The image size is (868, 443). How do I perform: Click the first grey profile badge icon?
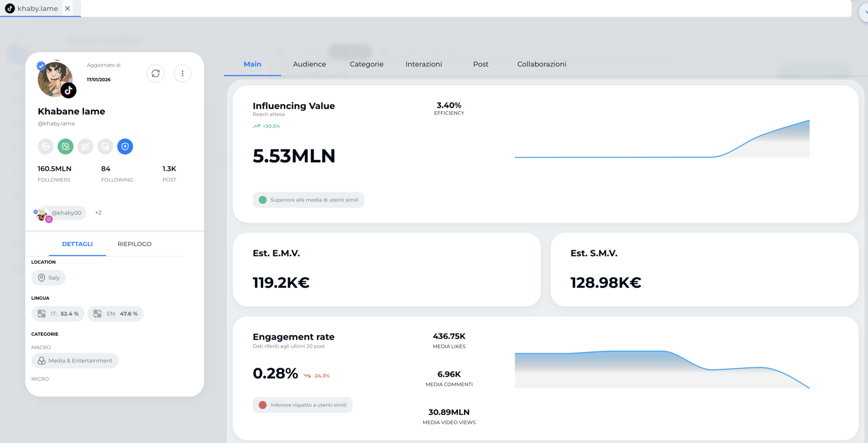point(46,146)
